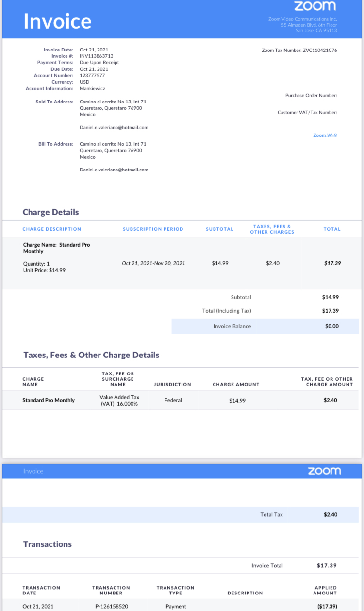Open the Zoom W-9 link
This screenshot has width=364, height=611.
(325, 135)
